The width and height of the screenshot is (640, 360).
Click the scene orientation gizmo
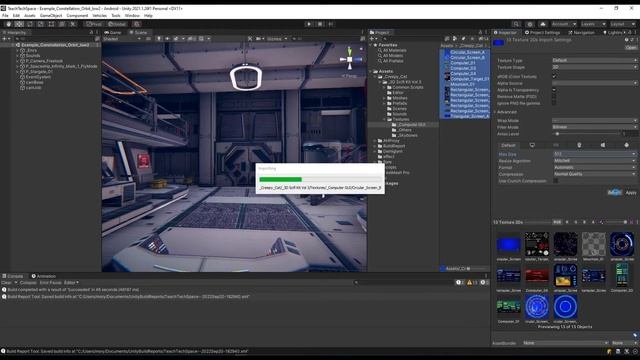pos(350,59)
